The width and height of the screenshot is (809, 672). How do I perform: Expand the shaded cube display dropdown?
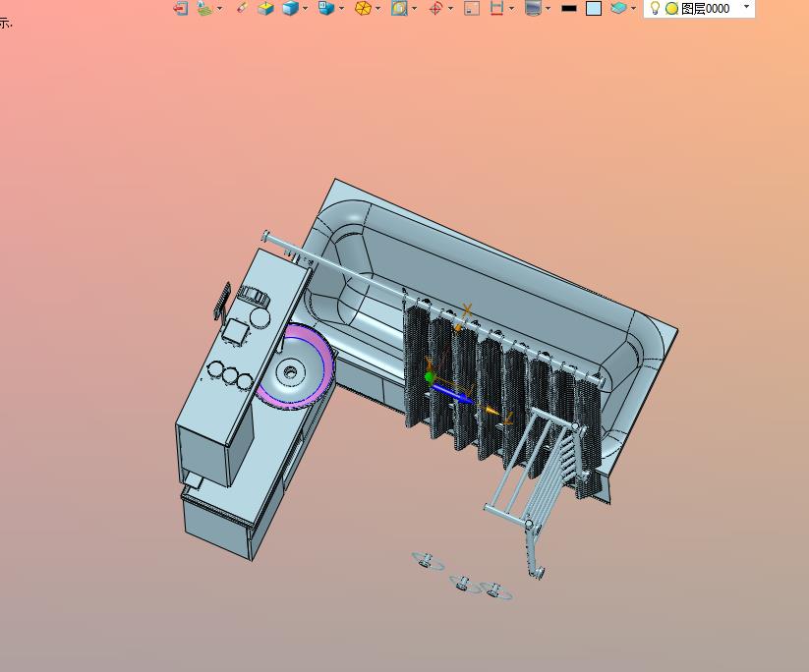click(306, 8)
